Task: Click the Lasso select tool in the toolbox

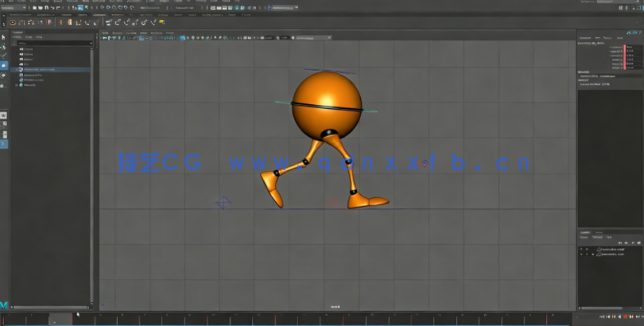Action: (4, 46)
